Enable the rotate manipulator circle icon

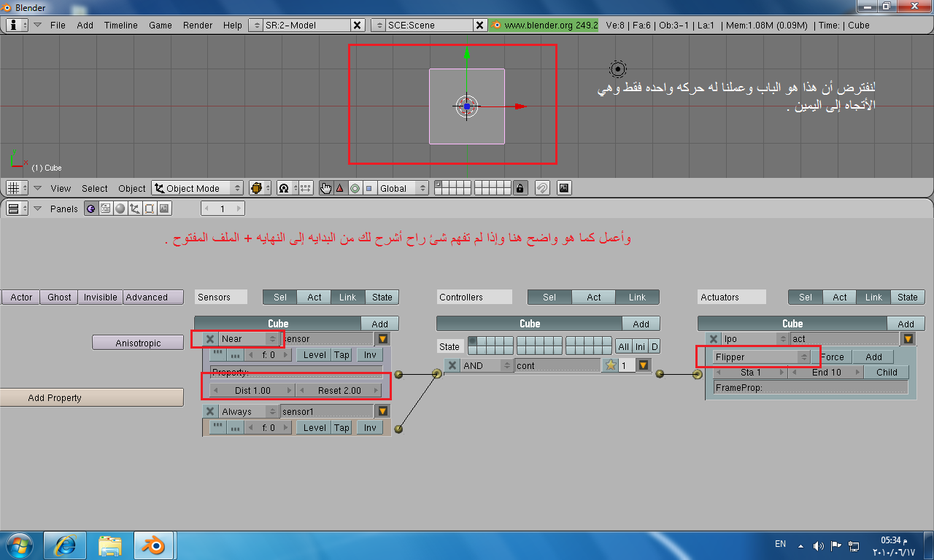point(355,188)
